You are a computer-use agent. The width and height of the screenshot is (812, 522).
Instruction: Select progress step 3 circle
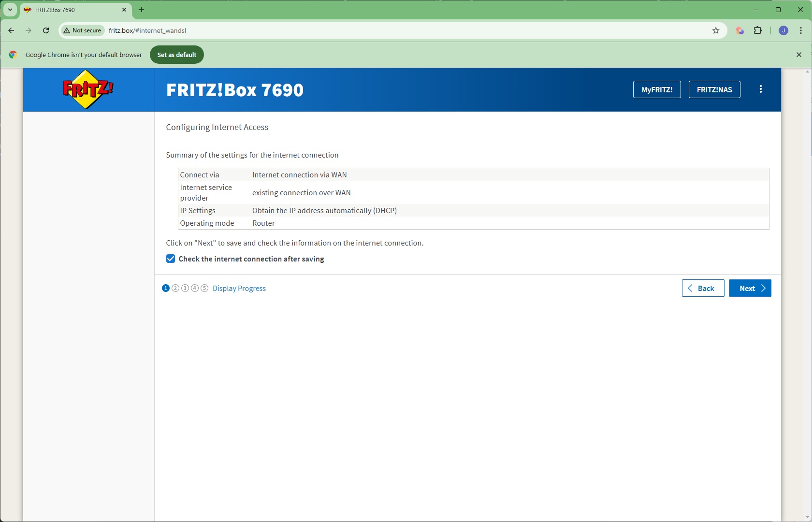[185, 288]
